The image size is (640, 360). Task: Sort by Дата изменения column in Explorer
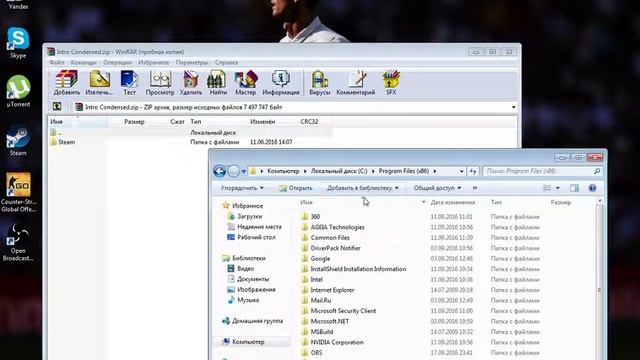coord(453,202)
